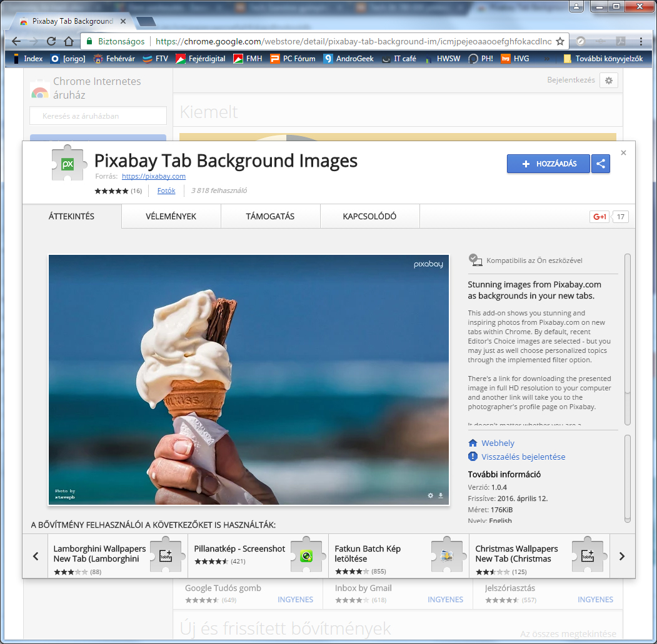Image resolution: width=657 pixels, height=644 pixels.
Task: Open the HWSW bookmark
Action: tap(442, 59)
